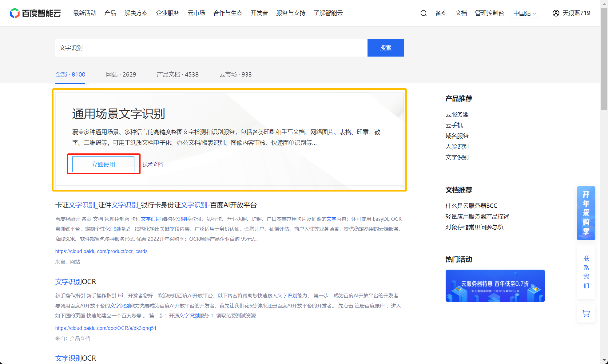Open the 合作与生态 menu
The image size is (608, 364).
click(228, 13)
